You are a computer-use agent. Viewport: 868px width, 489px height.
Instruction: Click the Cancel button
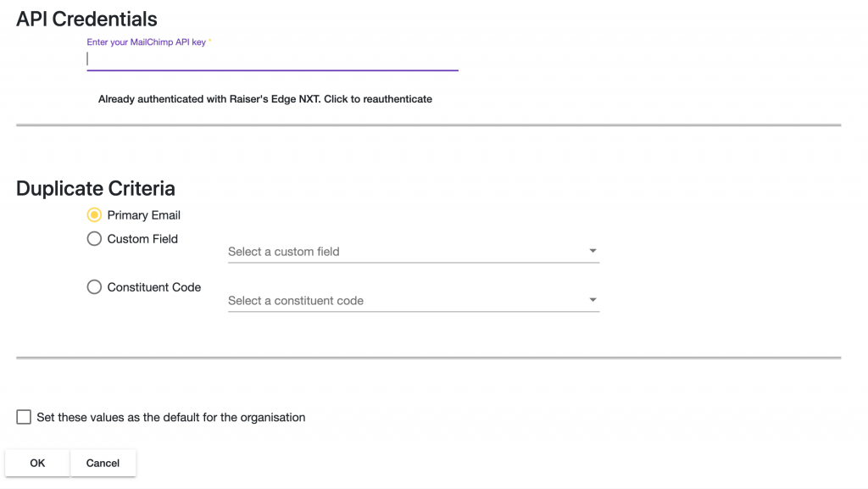[x=103, y=463]
